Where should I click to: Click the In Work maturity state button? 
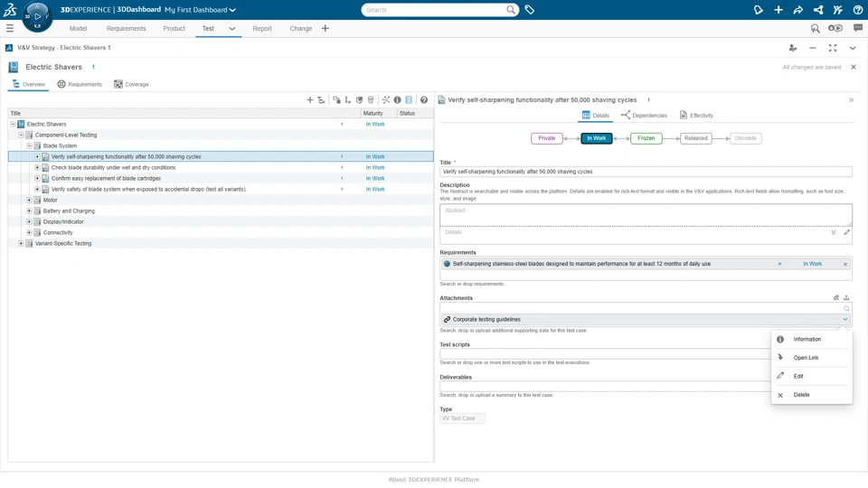(x=596, y=138)
